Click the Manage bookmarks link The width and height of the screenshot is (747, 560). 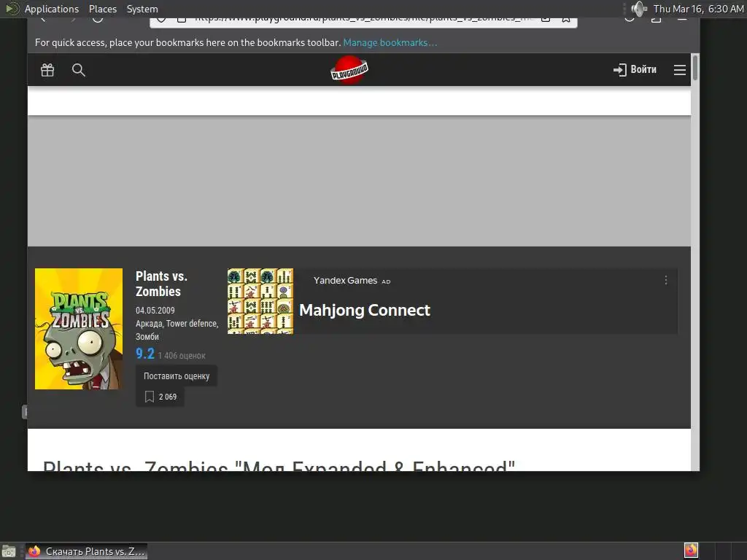tap(390, 42)
